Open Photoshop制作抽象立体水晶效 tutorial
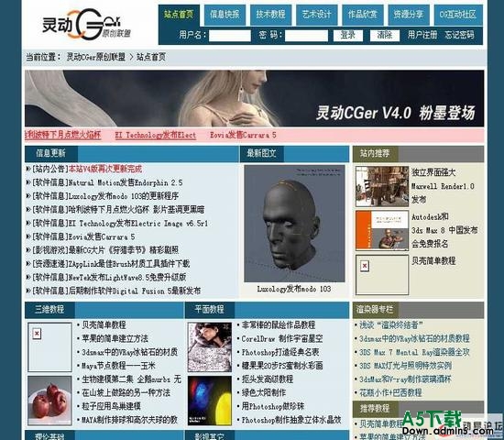The image size is (504, 440). click(x=291, y=420)
